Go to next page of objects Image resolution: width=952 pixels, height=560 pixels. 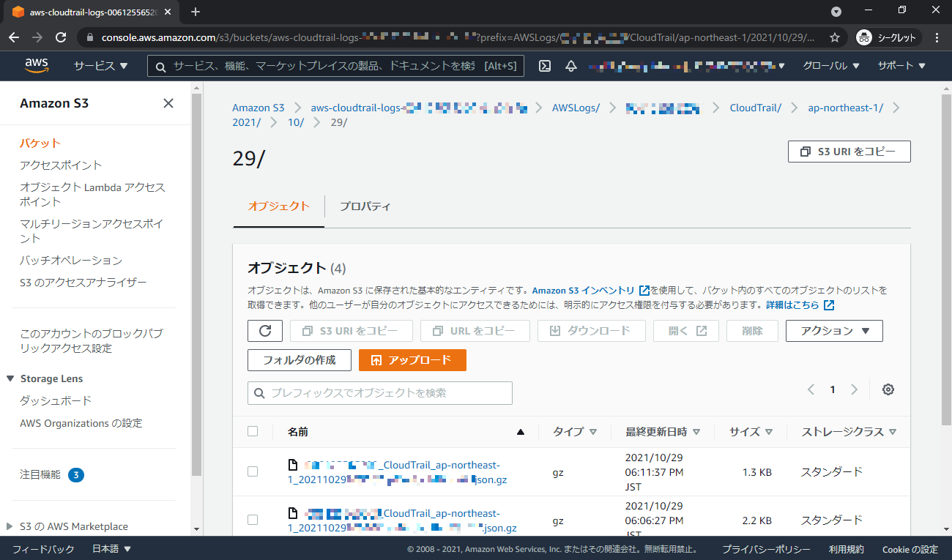854,389
